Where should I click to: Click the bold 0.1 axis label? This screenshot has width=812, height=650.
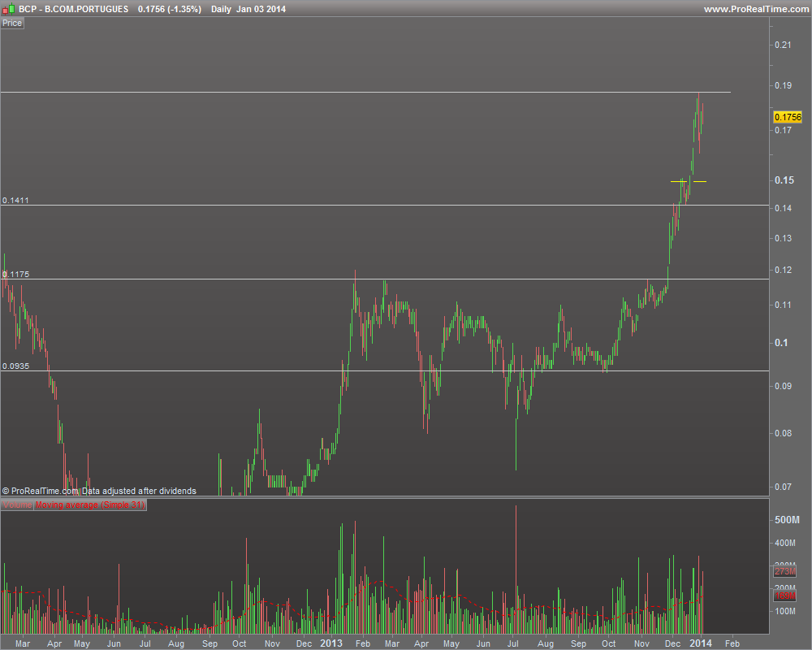pos(781,343)
